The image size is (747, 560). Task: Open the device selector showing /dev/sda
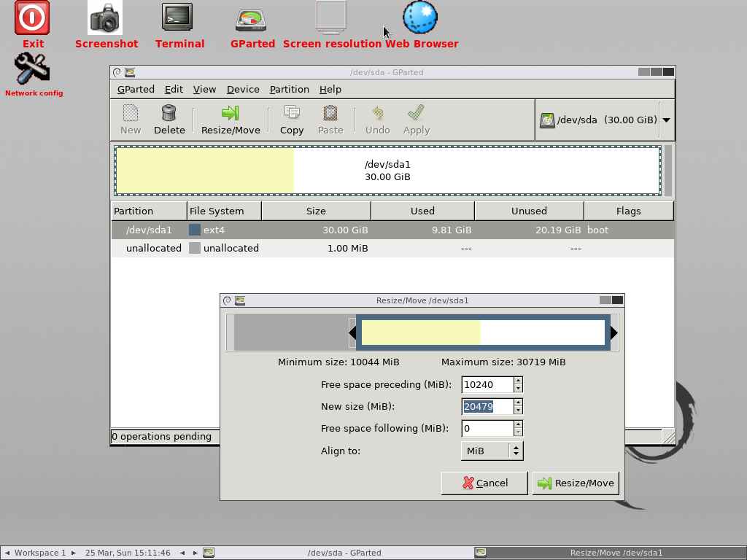[605, 120]
